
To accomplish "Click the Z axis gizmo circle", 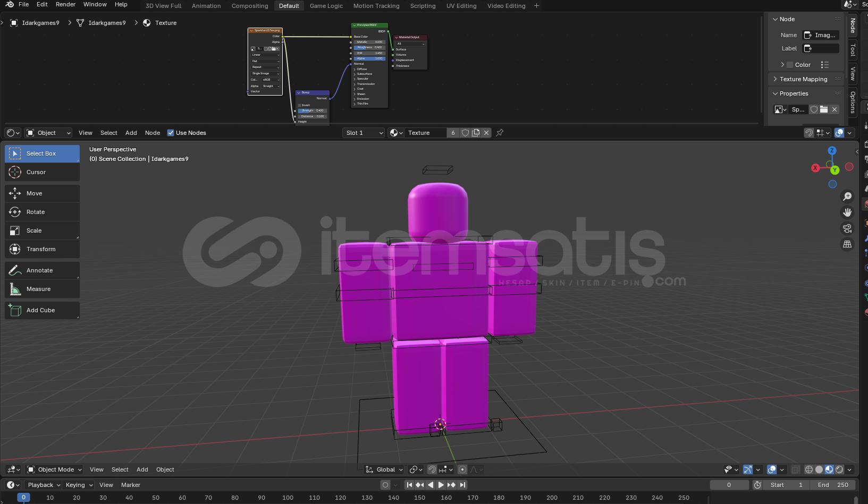I will pos(832,151).
